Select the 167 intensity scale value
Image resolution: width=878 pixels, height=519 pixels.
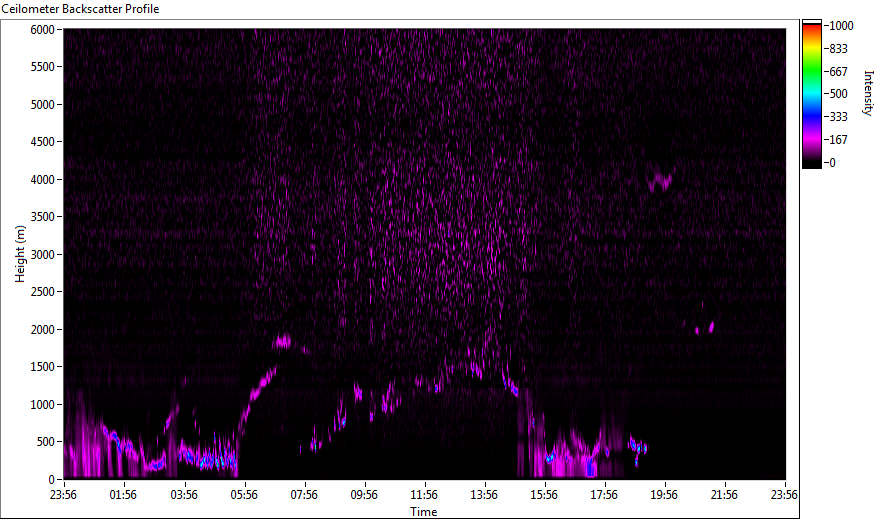point(838,140)
